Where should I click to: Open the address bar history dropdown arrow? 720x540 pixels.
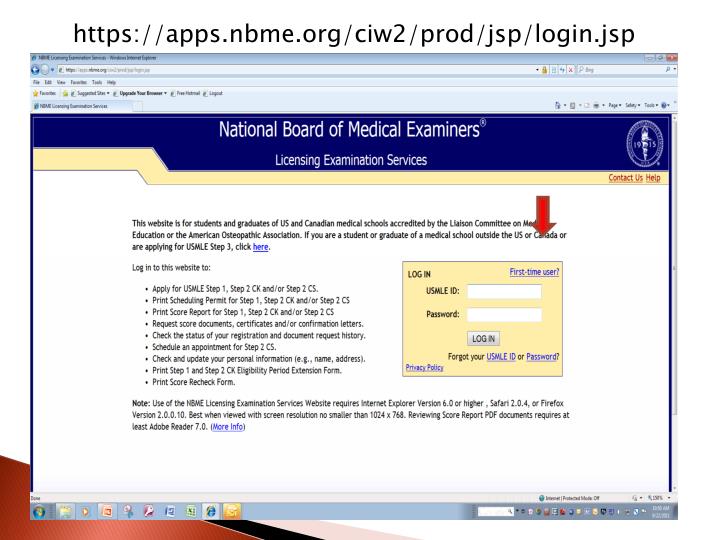tap(537, 70)
